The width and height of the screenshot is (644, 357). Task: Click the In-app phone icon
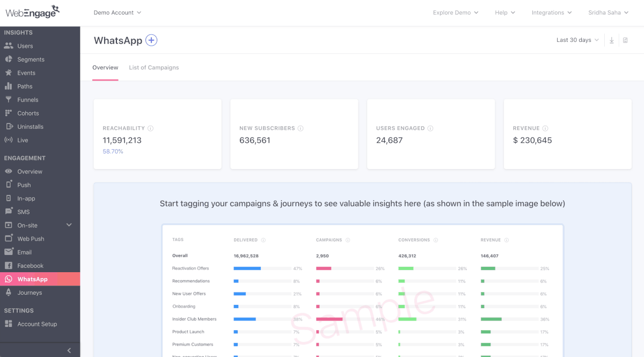(x=9, y=199)
